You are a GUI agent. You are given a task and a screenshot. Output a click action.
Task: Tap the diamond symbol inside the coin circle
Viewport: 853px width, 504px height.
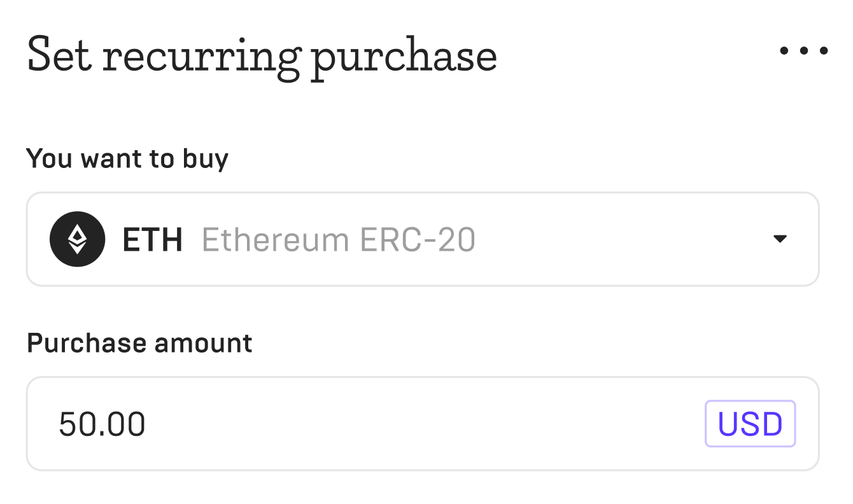pos(77,239)
